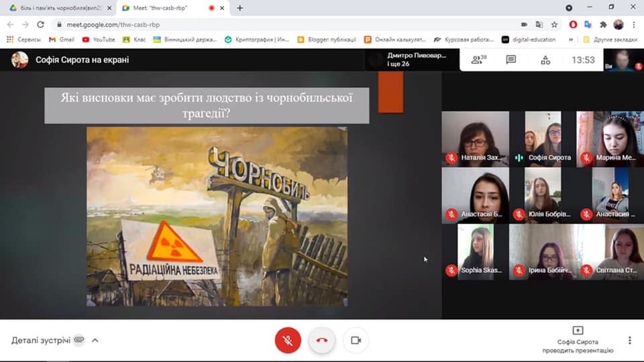Click the address bar URL field
Image resolution: width=644 pixels, height=362 pixels.
pos(288,25)
